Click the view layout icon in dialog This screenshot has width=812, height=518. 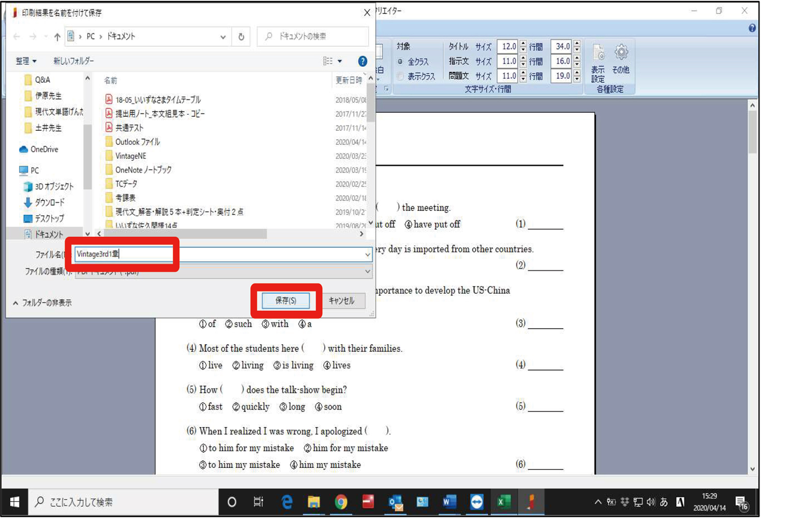[x=328, y=61]
